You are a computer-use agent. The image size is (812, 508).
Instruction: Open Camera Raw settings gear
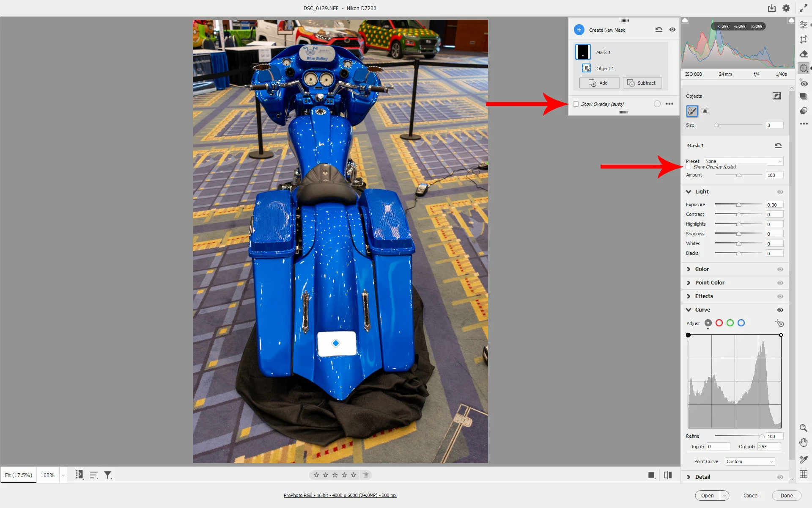click(786, 8)
